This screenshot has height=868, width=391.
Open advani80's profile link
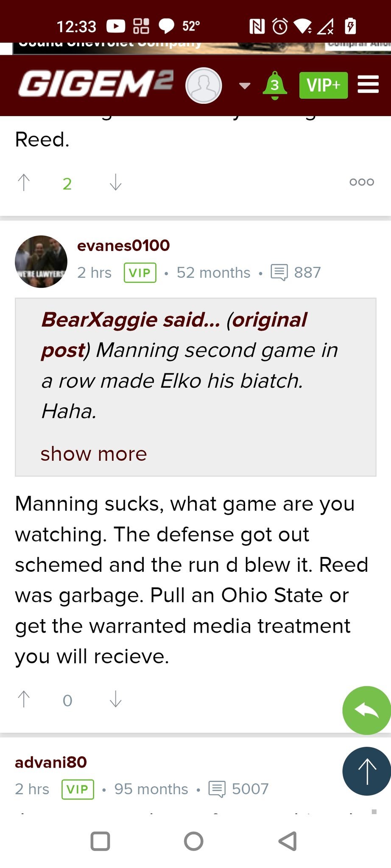[51, 762]
